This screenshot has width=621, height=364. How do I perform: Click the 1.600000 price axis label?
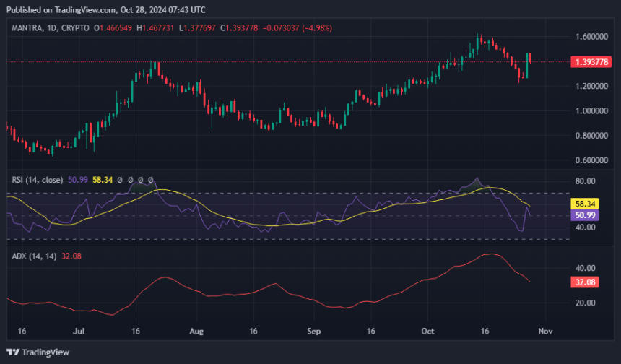tap(591, 37)
